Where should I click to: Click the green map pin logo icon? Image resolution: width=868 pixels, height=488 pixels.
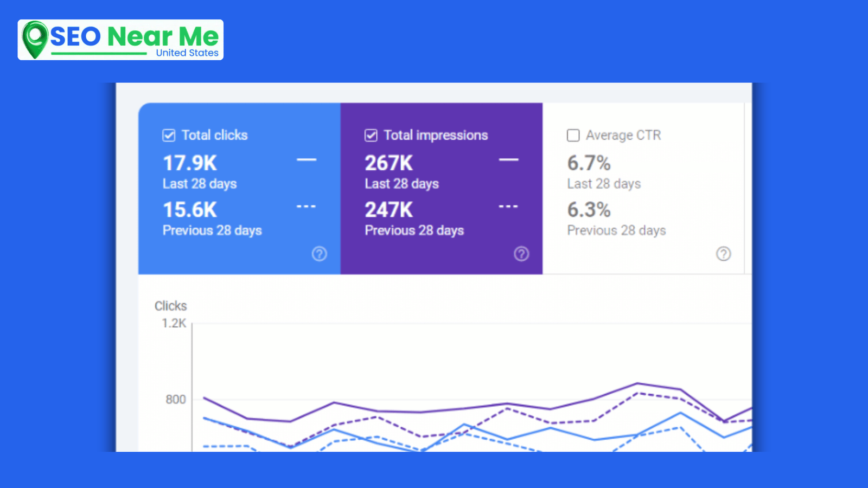point(35,39)
